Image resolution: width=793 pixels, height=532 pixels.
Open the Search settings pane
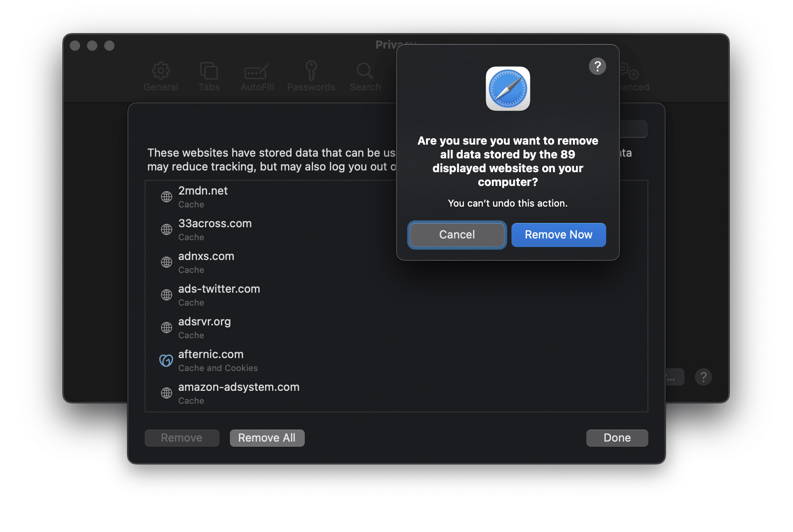(365, 77)
